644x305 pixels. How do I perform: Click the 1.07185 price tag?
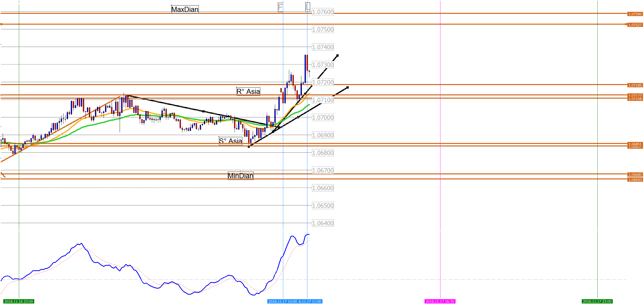coord(635,85)
